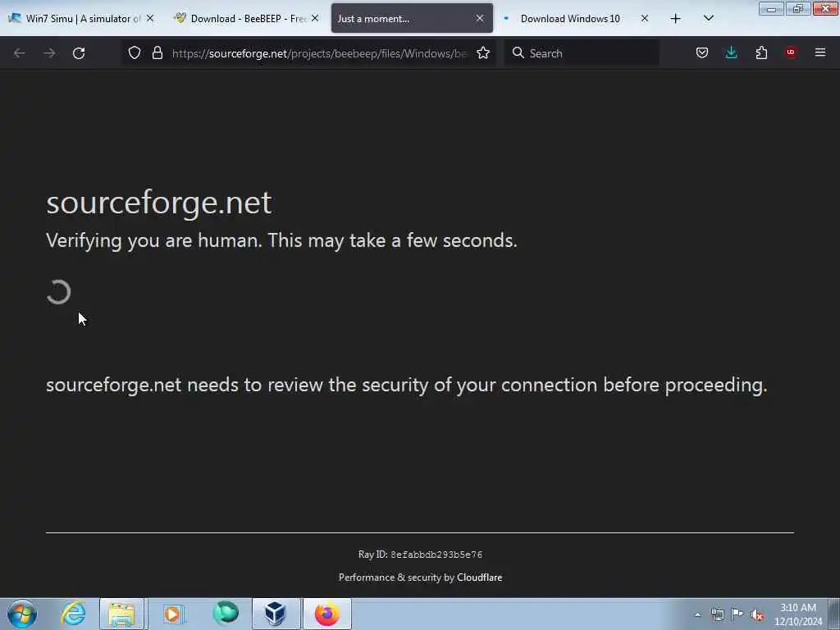
Task: Restore down the Firefox window
Action: (x=797, y=8)
